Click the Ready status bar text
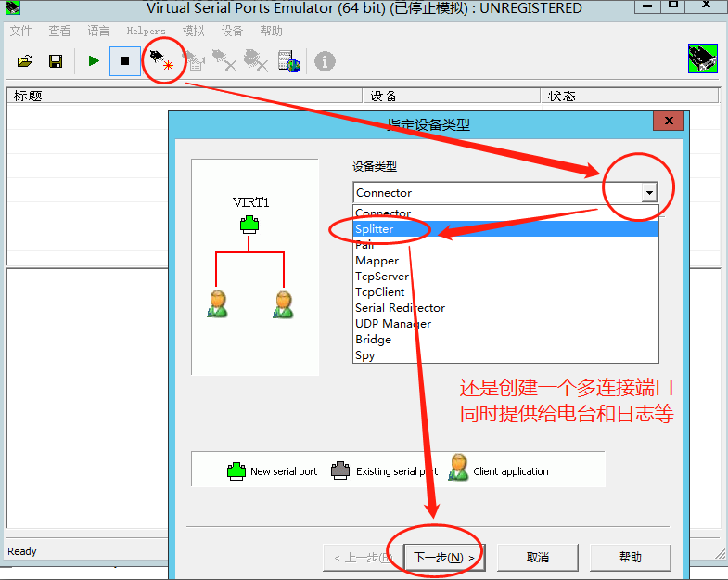Viewport: 728px width, 580px height. coord(22,551)
